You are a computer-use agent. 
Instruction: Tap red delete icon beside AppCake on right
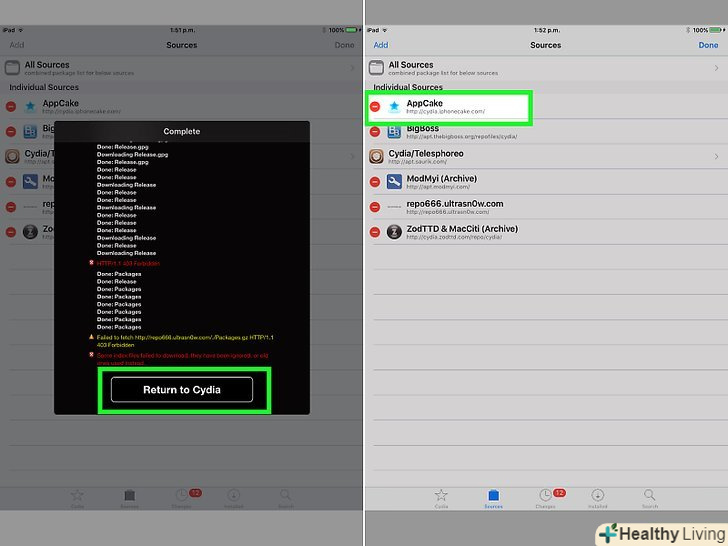375,107
